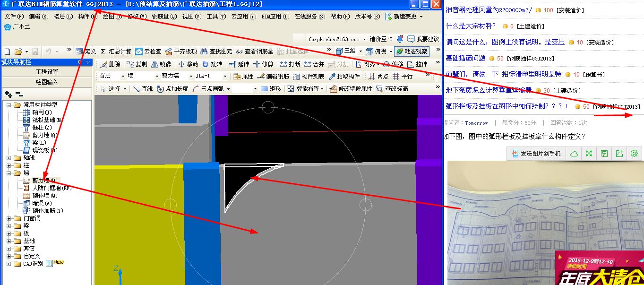Select the 修剪 trim tool
This screenshot has height=285, width=644.
[263, 64]
